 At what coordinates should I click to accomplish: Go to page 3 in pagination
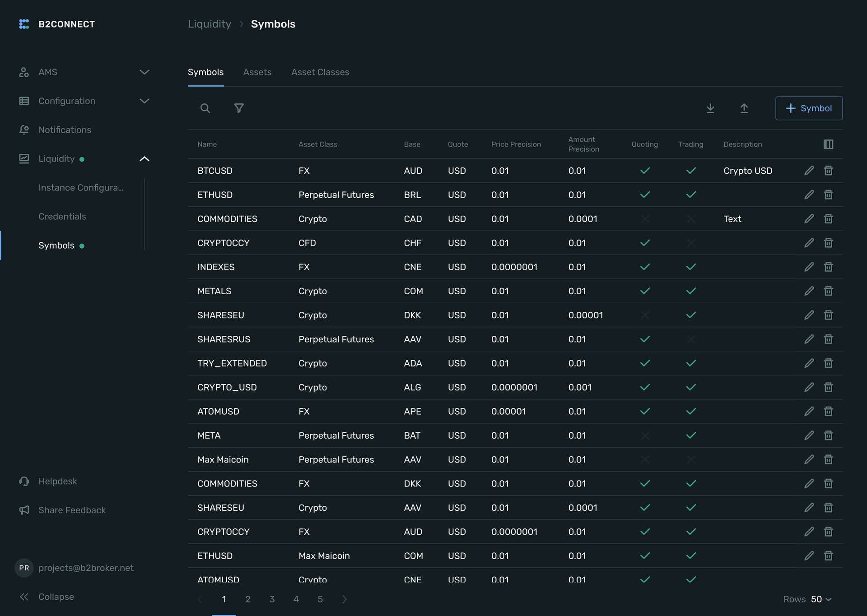tap(272, 599)
